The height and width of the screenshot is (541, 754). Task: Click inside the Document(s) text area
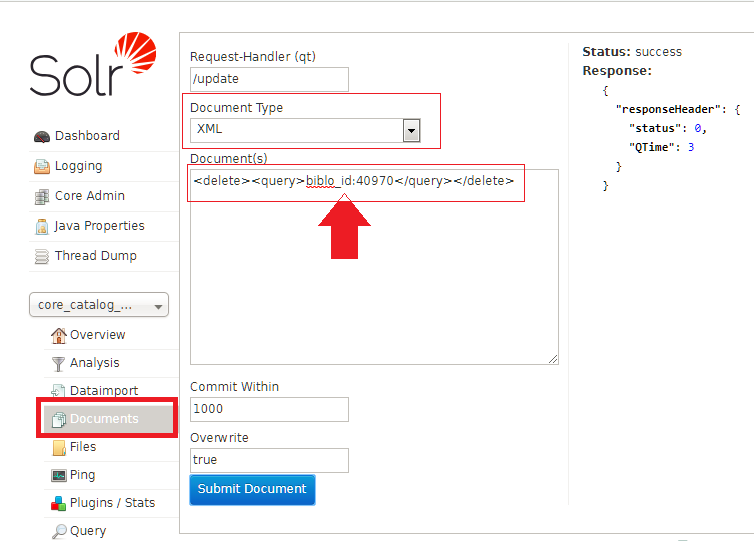coord(374,267)
